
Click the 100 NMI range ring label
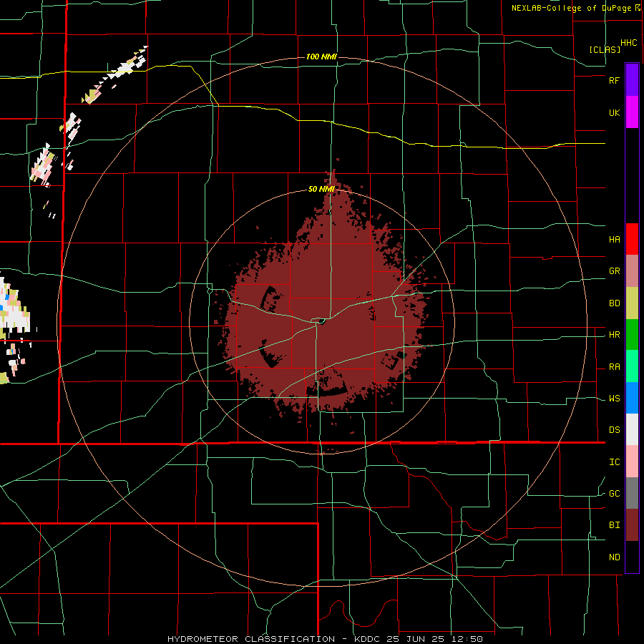(x=321, y=57)
